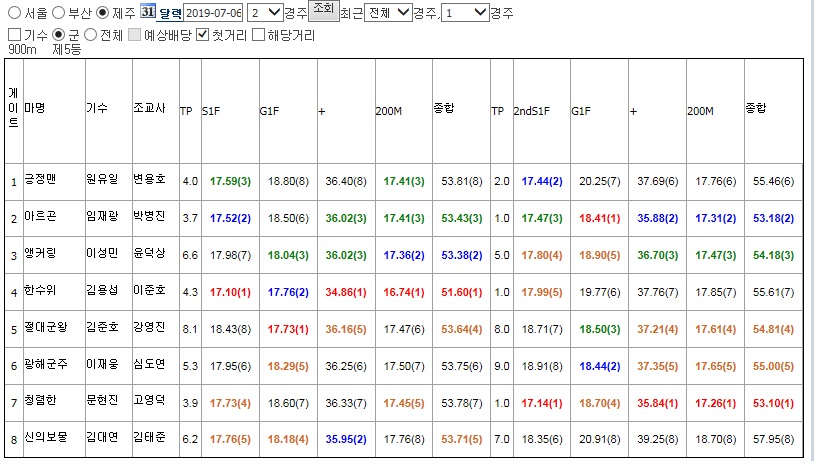The height and width of the screenshot is (465, 815).
Task: Click the date field showing 2019-07-06
Action: 214,12
